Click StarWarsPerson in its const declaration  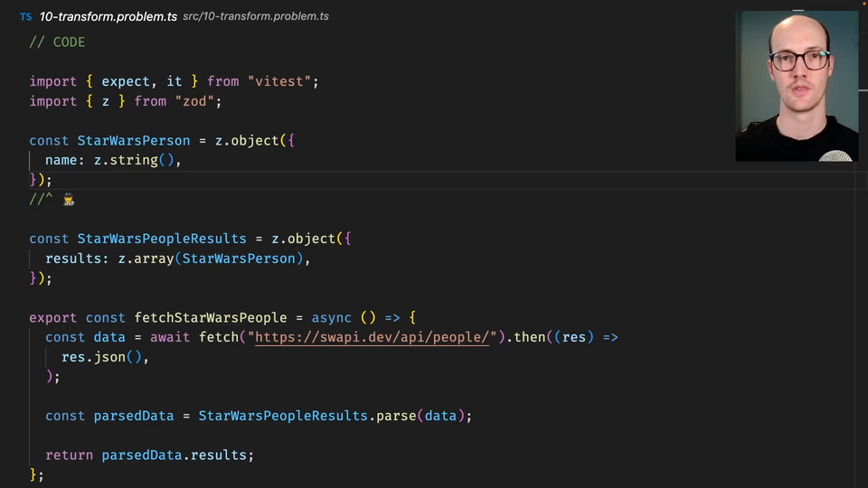[x=134, y=140]
